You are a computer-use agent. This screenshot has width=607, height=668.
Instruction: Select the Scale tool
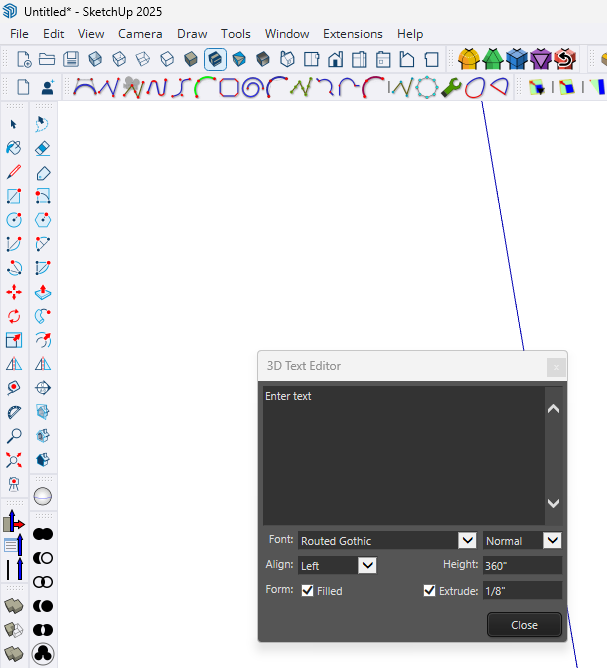pos(14,340)
